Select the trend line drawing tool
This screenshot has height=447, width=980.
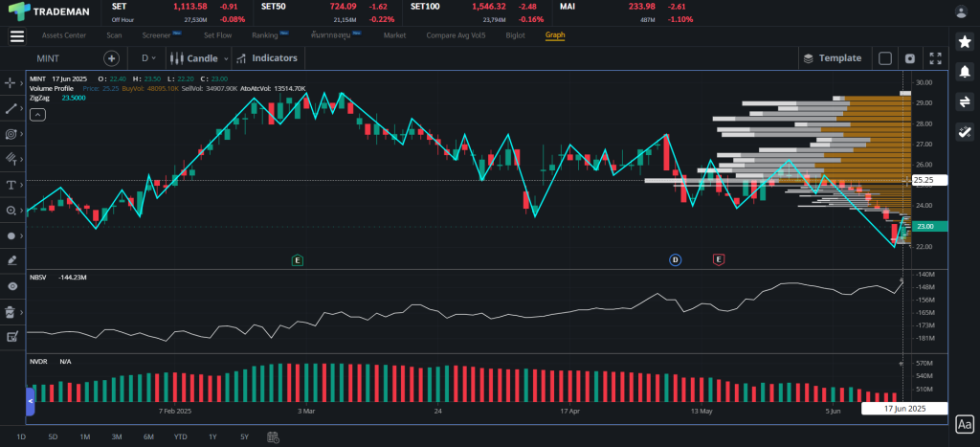(12, 109)
